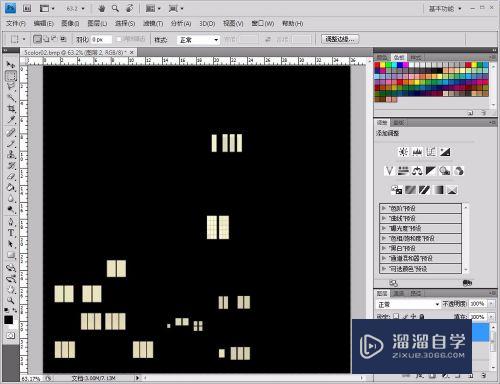
Task: Choose New Selection mode in options bar
Action: coord(37,39)
